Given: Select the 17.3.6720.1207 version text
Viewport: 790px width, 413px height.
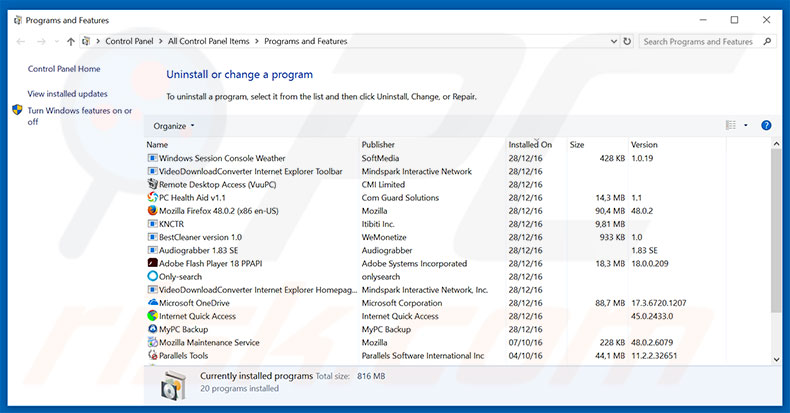Looking at the screenshot, I should pos(659,303).
